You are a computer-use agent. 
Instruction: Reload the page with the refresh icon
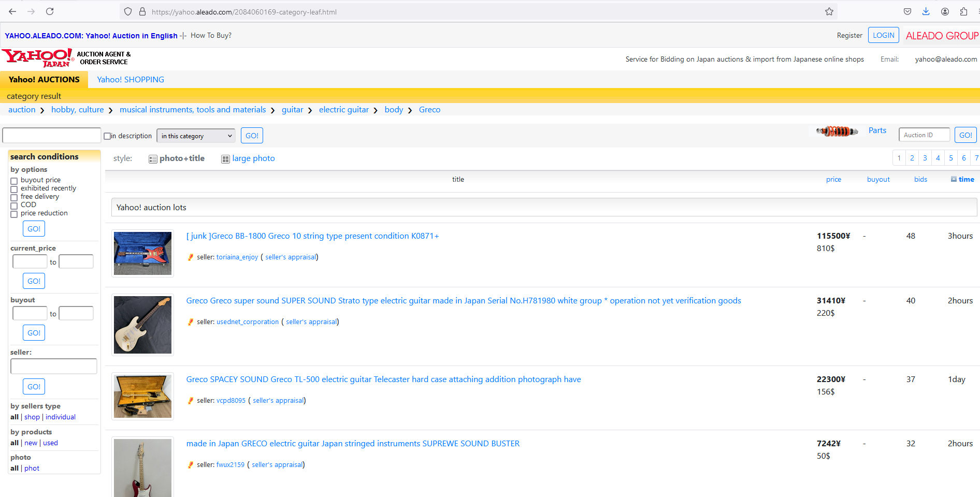[x=50, y=11]
